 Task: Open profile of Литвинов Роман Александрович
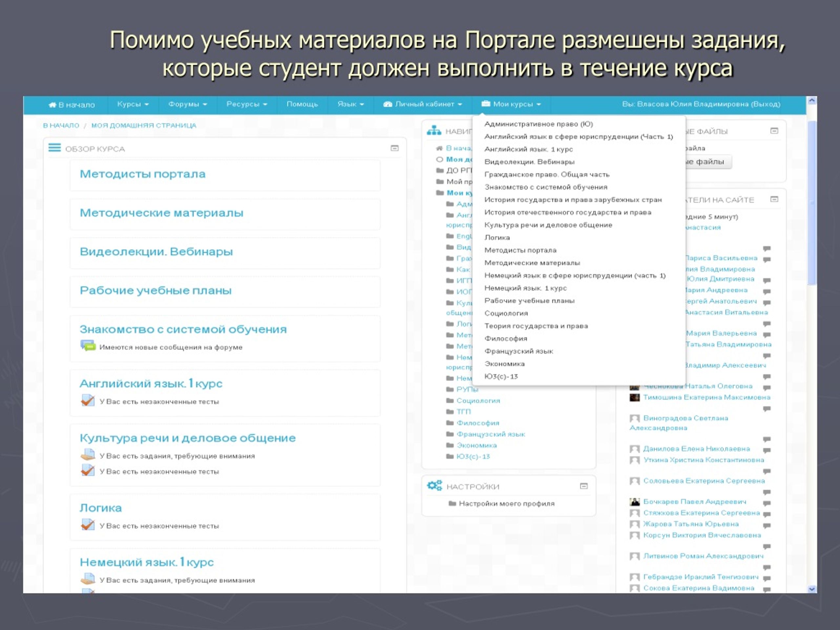coord(703,556)
